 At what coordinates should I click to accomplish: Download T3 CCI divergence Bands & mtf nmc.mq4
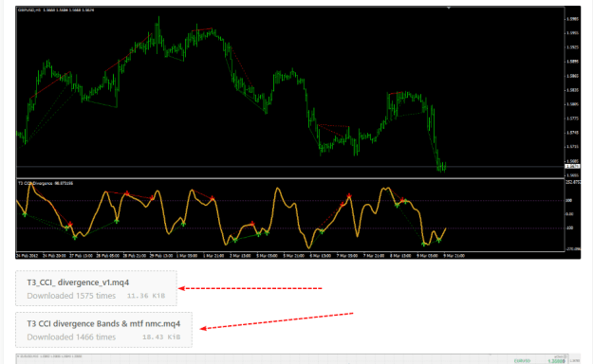pyautogui.click(x=103, y=323)
